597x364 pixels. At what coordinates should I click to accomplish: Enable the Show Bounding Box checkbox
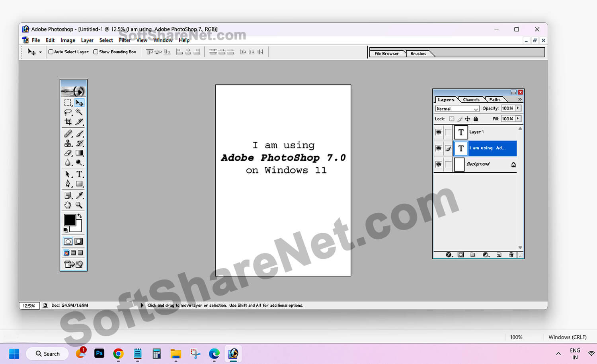coord(96,52)
